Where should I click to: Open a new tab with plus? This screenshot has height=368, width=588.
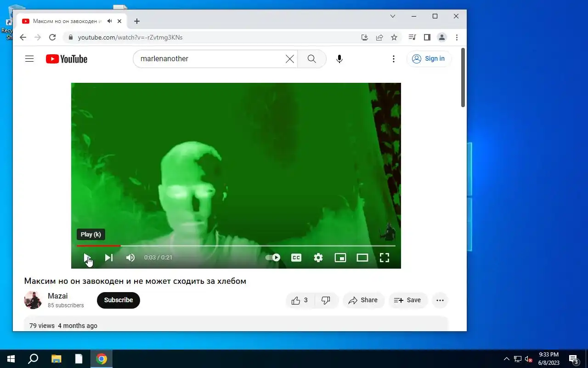point(137,21)
